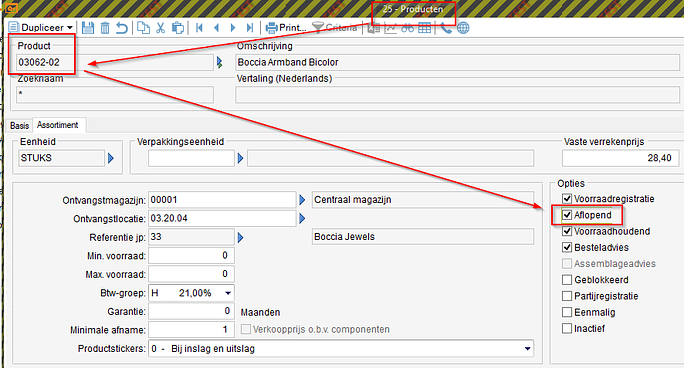Open the chart icon in the toolbar
The height and width of the screenshot is (368, 684).
click(390, 28)
